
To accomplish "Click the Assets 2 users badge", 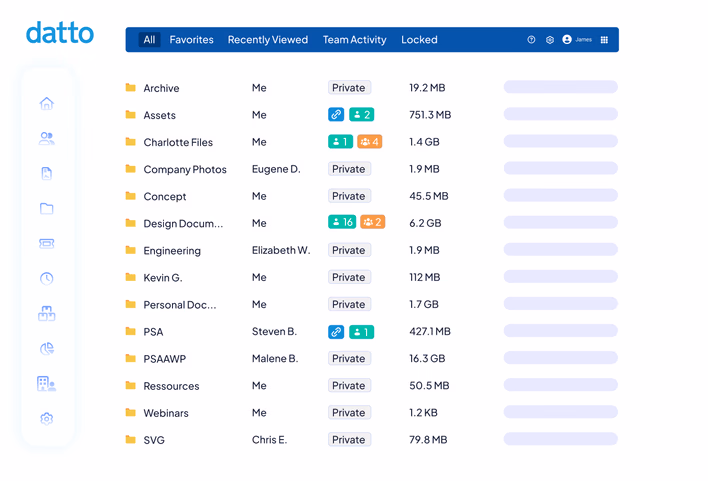I will (x=361, y=115).
